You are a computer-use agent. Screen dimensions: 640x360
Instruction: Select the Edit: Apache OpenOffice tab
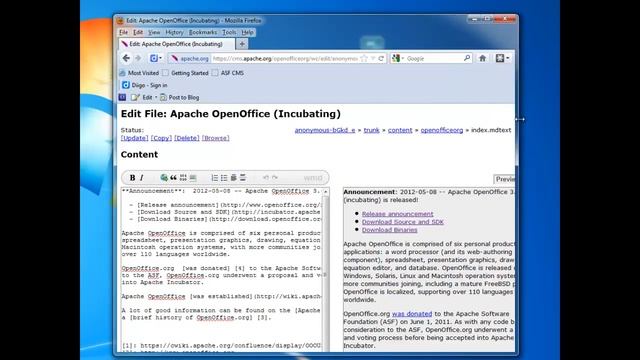176,44
